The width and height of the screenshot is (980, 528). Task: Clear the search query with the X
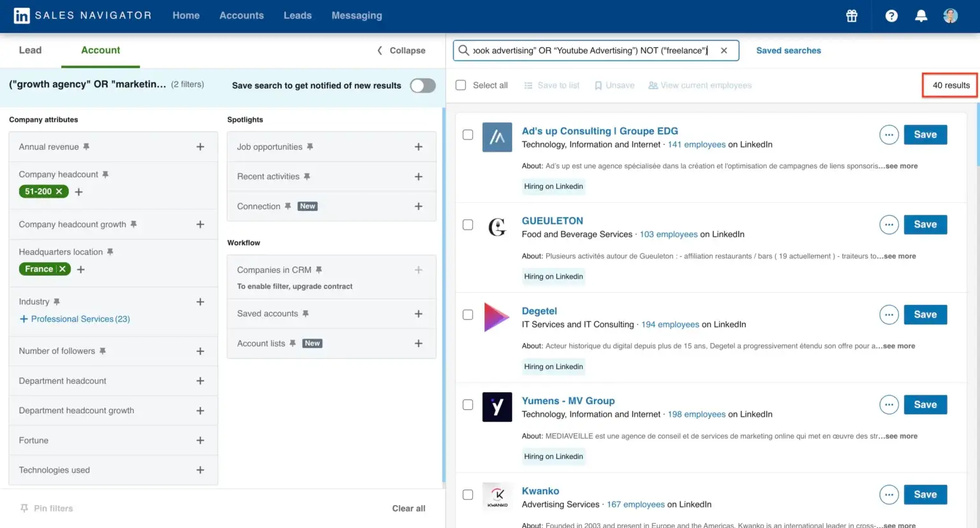click(x=724, y=50)
